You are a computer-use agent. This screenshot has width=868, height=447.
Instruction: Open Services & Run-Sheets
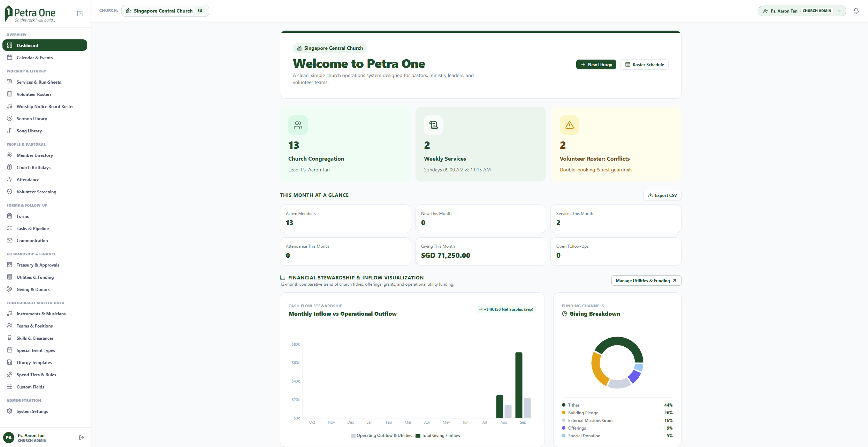(x=45, y=82)
